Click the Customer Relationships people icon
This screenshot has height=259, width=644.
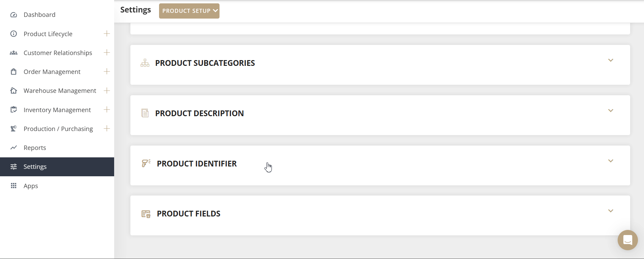point(14,53)
